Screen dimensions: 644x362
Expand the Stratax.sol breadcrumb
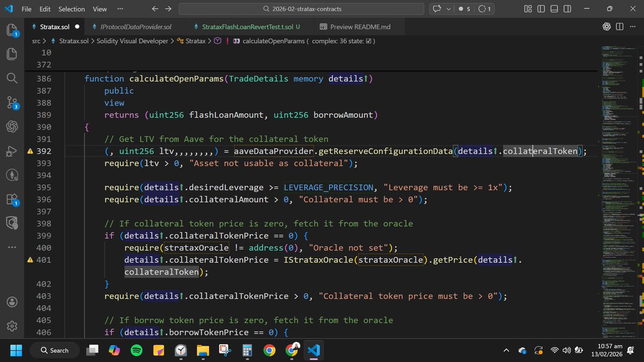[x=74, y=41]
